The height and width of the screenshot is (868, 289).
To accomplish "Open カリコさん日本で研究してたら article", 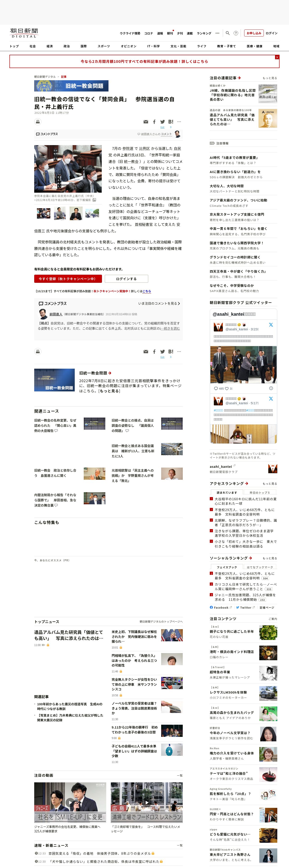I will 246,587.
